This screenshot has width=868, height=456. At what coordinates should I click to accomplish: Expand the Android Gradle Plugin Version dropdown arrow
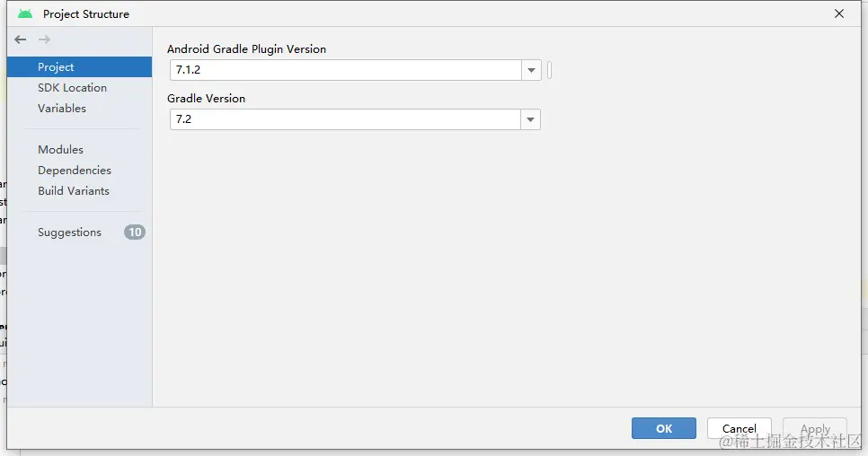coord(531,70)
